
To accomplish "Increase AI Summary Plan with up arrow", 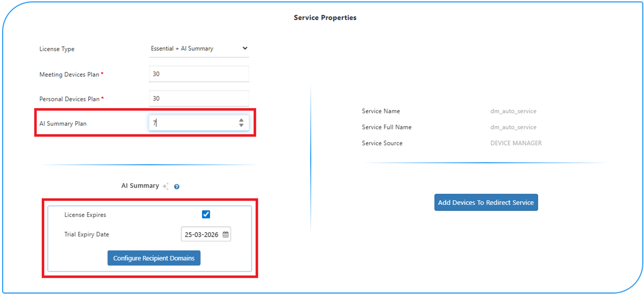I will (241, 120).
